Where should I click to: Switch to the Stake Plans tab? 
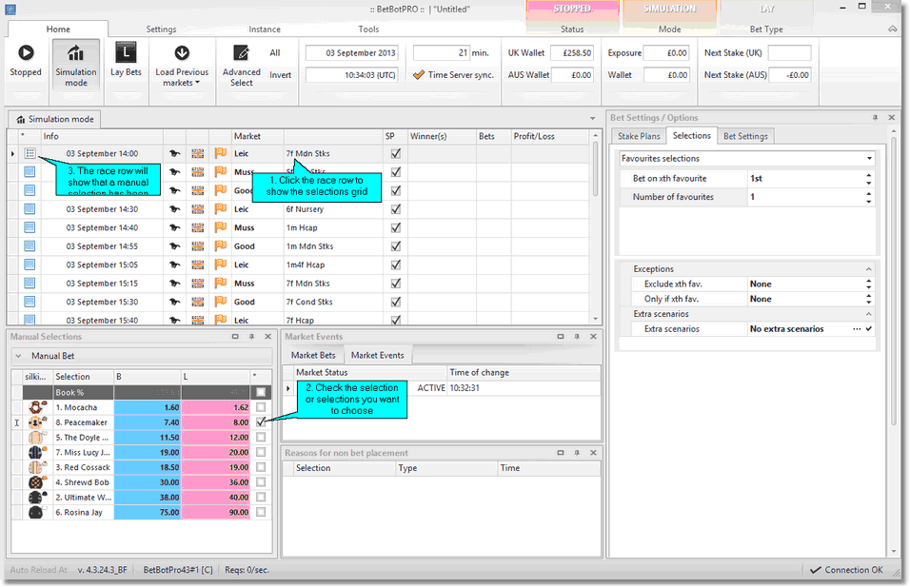tap(639, 136)
